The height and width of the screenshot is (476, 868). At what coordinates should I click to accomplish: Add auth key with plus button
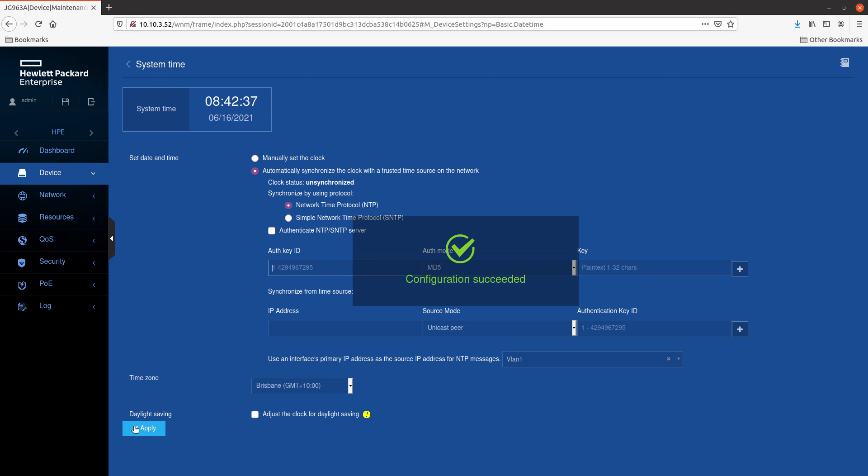point(740,269)
